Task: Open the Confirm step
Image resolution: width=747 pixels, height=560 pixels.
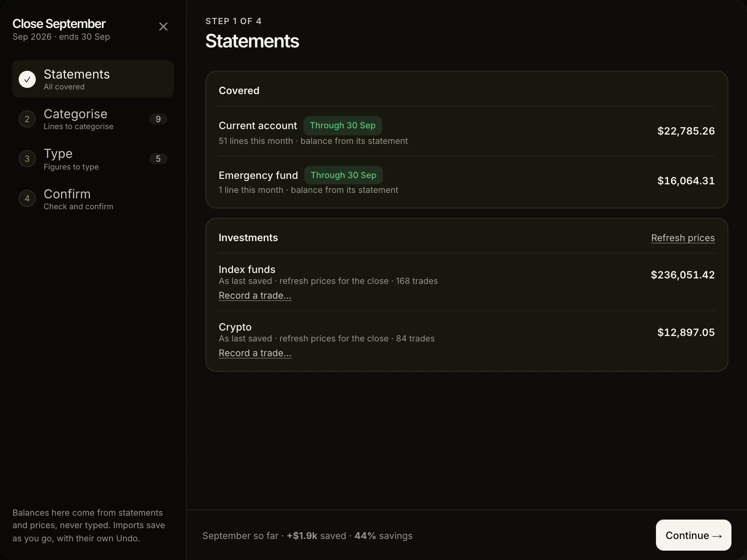Action: (x=93, y=199)
